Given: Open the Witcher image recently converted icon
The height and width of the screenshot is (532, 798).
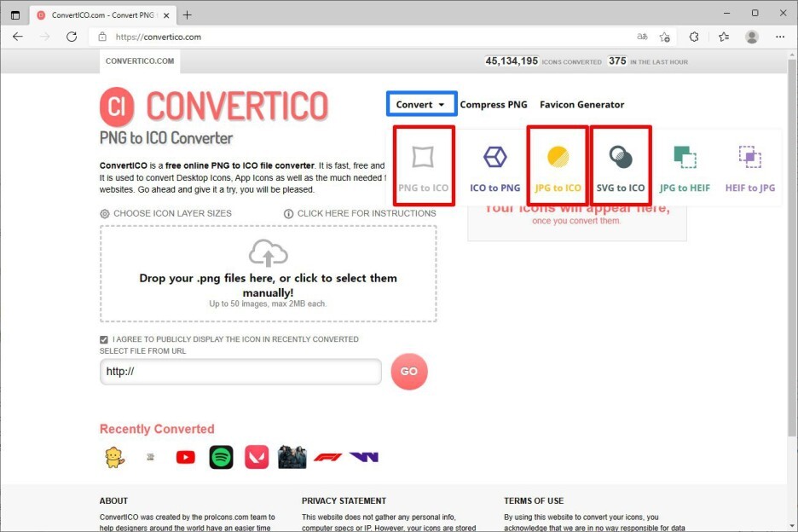Looking at the screenshot, I should tap(292, 457).
